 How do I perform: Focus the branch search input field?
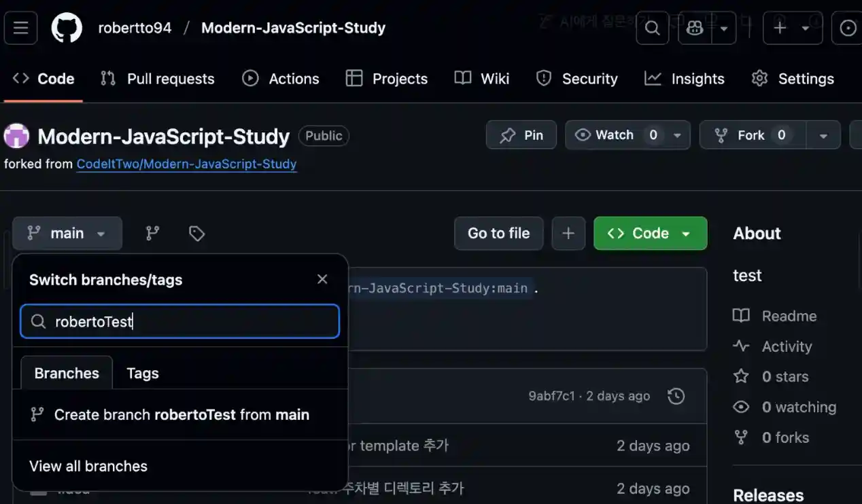click(x=180, y=321)
